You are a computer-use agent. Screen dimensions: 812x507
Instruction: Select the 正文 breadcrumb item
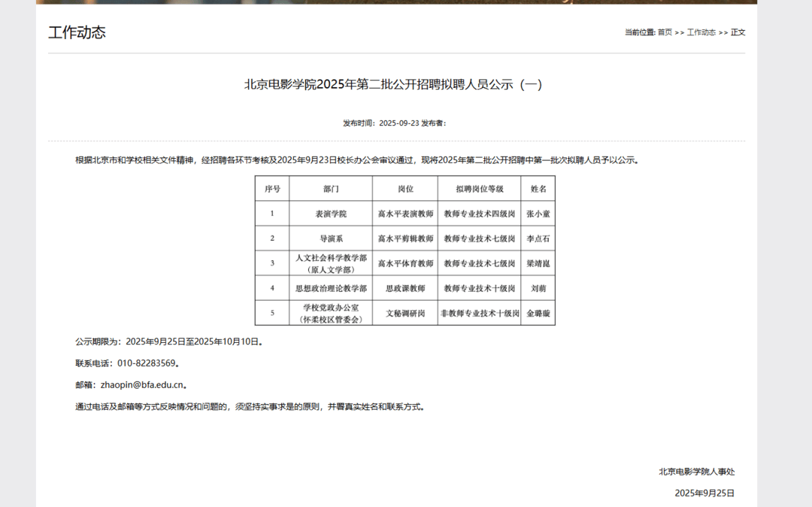(x=738, y=32)
